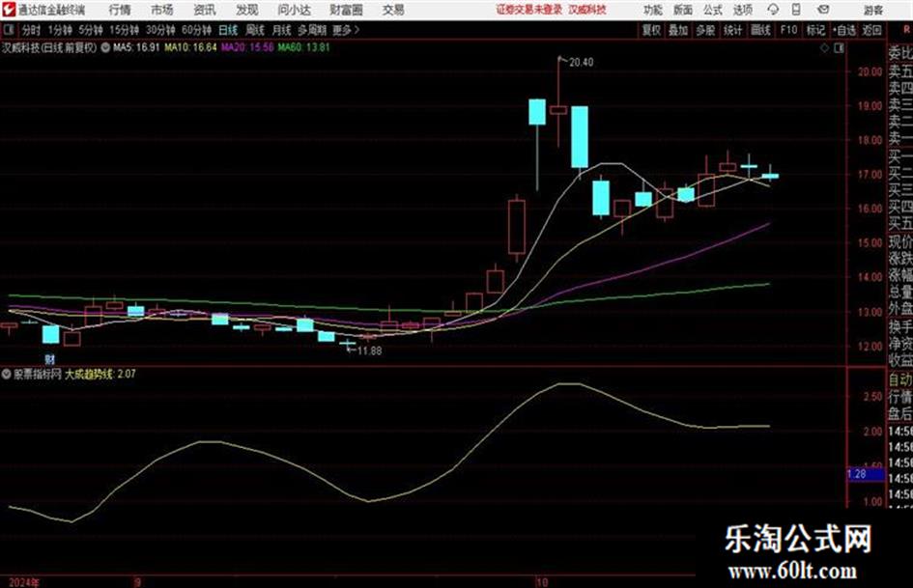Click the 20.40 high price label
Viewport: 913px width, 588px height.
point(581,62)
